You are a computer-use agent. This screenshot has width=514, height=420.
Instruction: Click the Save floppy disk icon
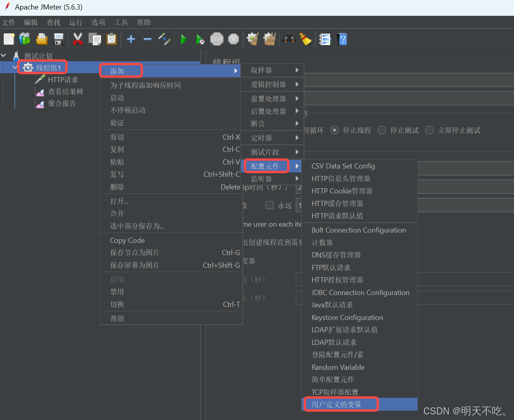(x=59, y=39)
